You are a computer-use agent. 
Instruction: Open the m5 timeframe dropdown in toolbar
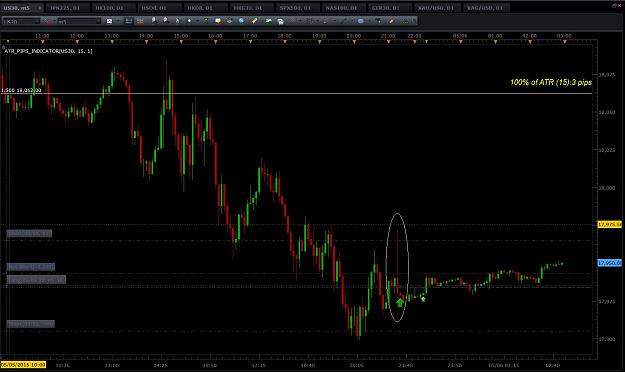pos(79,21)
